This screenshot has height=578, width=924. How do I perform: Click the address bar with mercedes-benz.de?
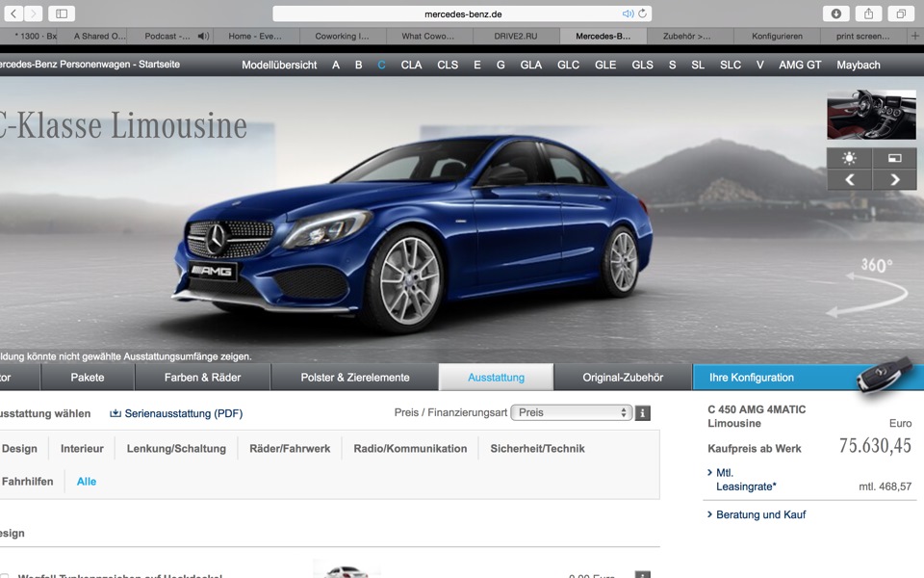click(x=463, y=13)
